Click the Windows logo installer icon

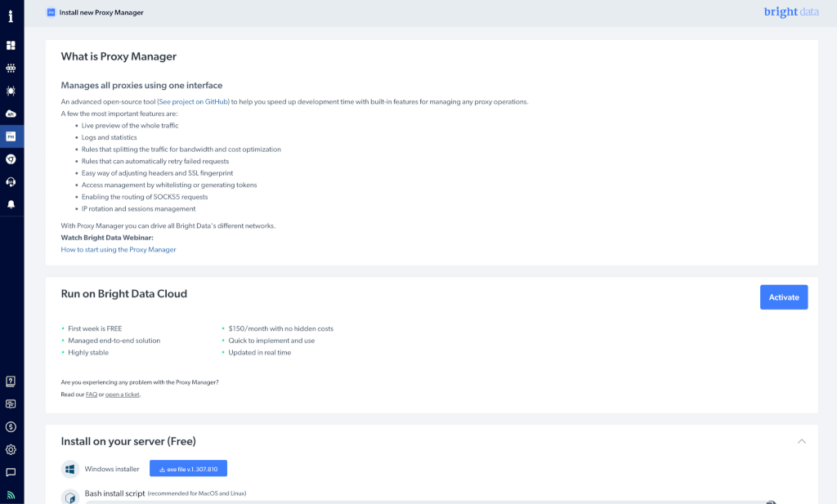tap(70, 470)
